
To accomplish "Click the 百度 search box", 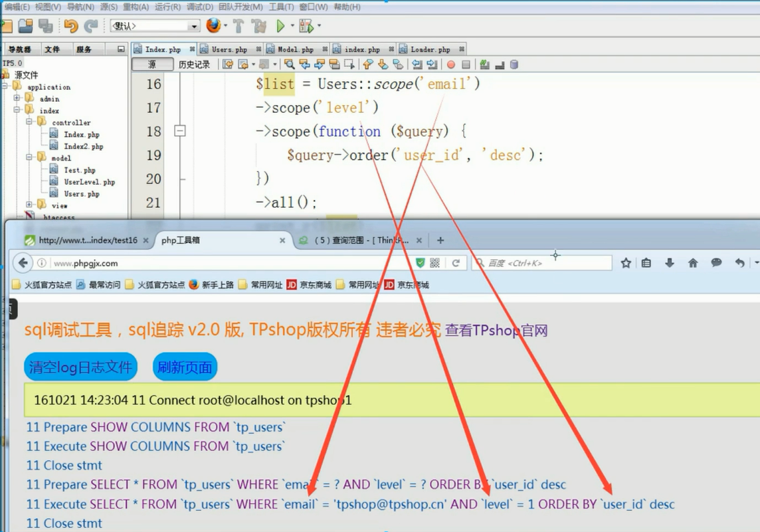I will [x=542, y=263].
